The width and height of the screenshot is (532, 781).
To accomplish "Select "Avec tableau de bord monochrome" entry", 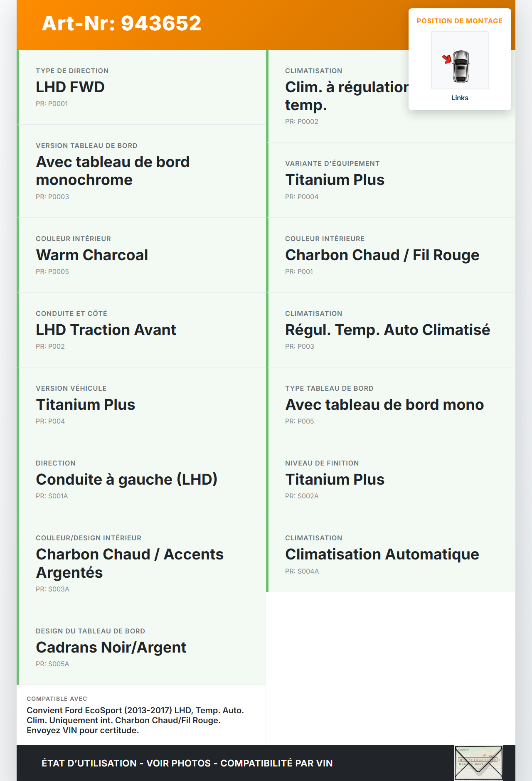I will tap(113, 171).
